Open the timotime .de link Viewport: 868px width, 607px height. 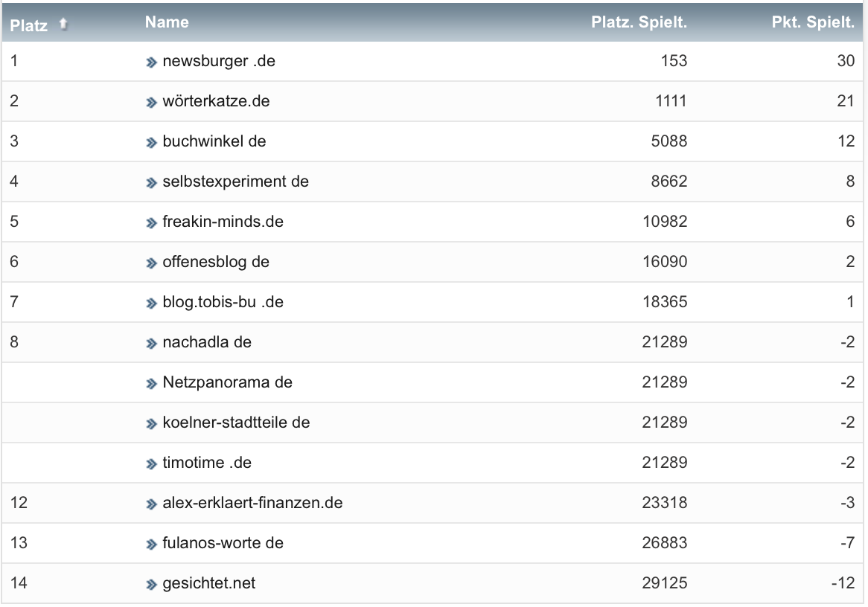click(206, 463)
